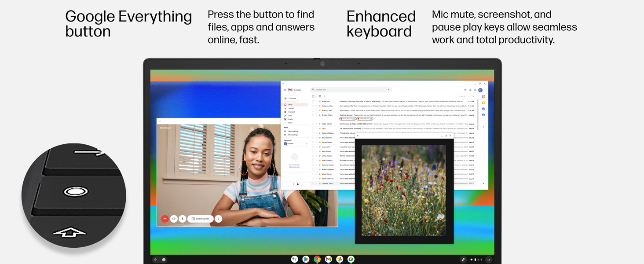Open Gmail settings gear
This screenshot has width=644, height=264.
[x=470, y=90]
